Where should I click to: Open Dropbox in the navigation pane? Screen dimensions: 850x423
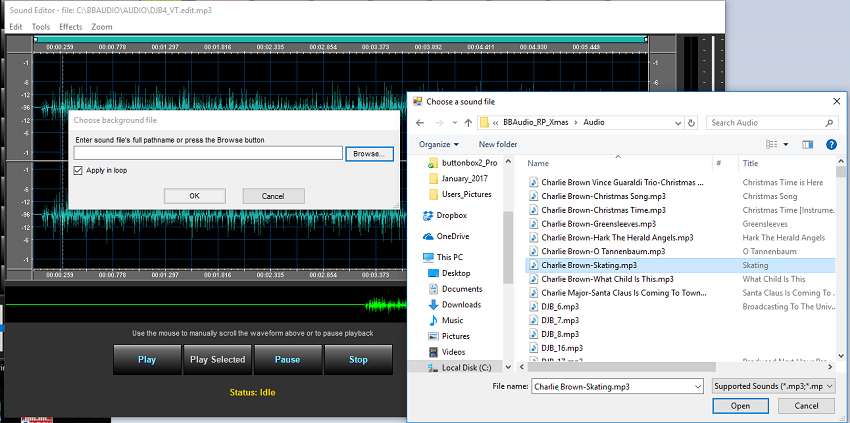[x=445, y=215]
